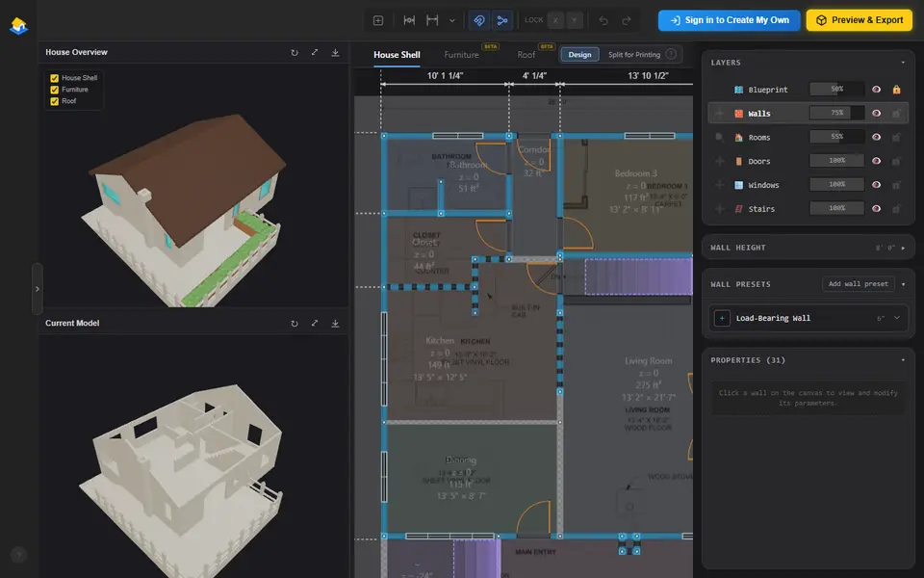Collapse the Wall Presets panel
The width and height of the screenshot is (924, 578).
[x=903, y=284]
